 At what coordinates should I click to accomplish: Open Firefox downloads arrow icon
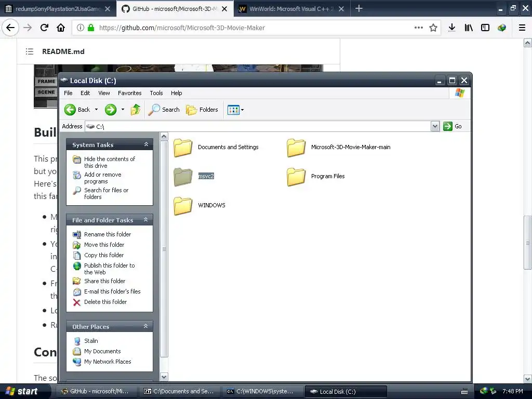tap(451, 28)
